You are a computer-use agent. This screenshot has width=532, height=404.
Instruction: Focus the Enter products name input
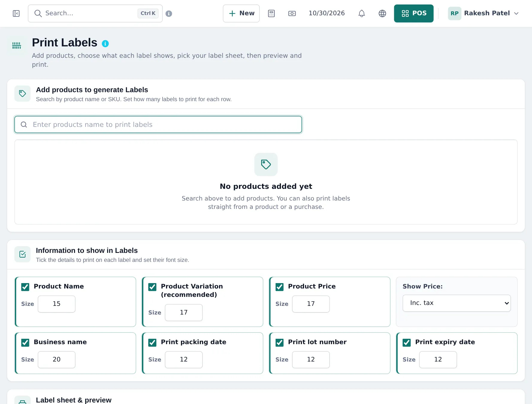(x=158, y=124)
